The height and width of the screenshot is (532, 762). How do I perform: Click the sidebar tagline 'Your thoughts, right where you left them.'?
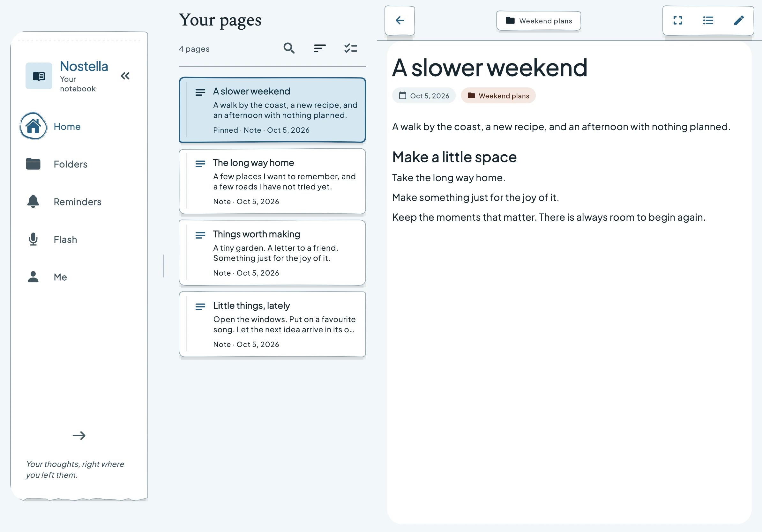[75, 469]
